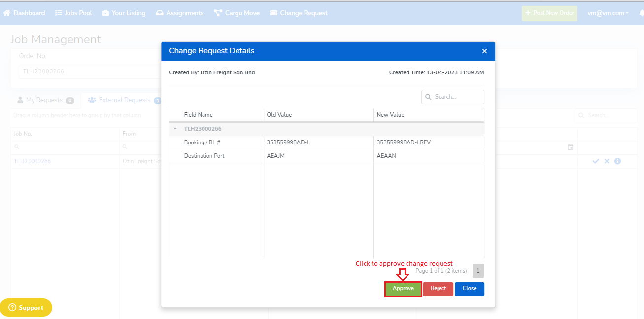Open the Jobs Pool menu item

(x=73, y=13)
